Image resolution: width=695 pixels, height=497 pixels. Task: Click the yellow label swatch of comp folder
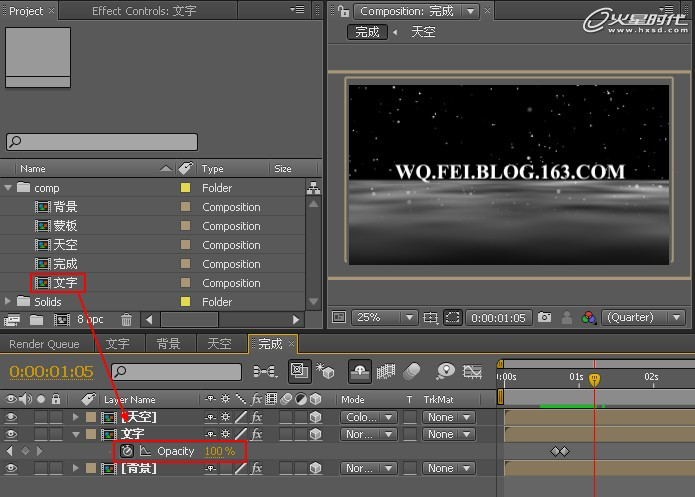point(185,188)
